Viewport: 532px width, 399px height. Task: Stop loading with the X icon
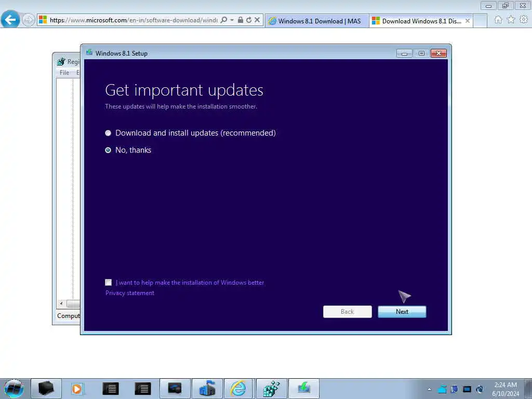[x=257, y=20]
